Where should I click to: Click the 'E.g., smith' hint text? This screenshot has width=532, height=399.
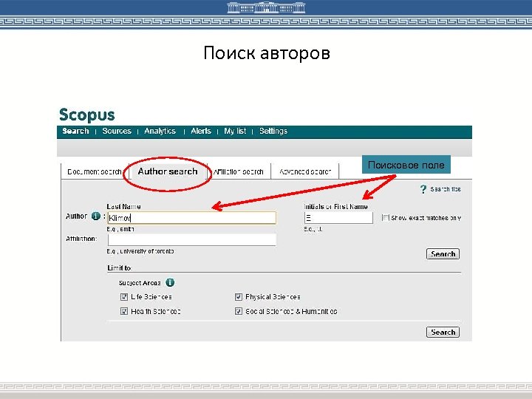120,229
